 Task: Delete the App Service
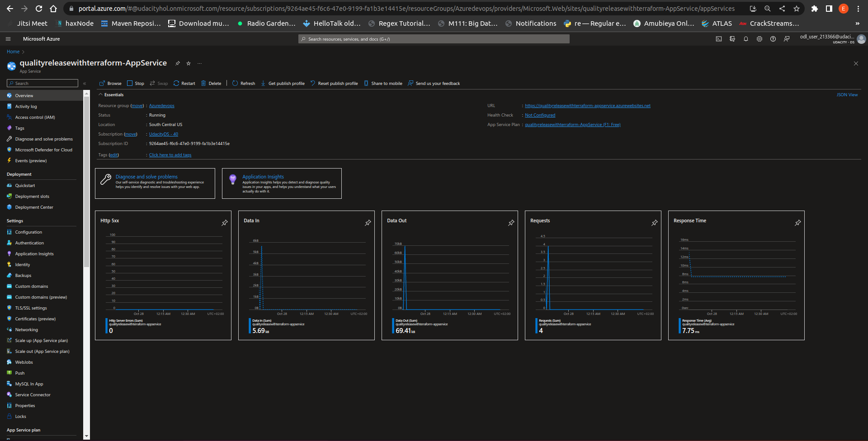click(211, 83)
